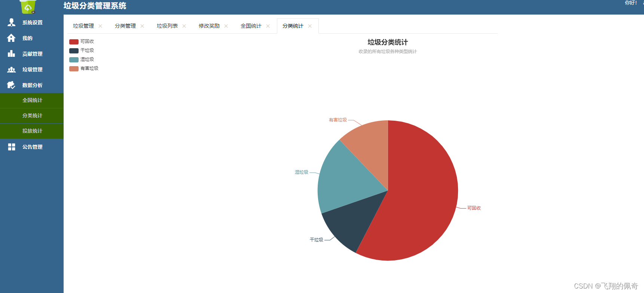Close the 垃圾管理 tab
644x293 pixels.
pyautogui.click(x=100, y=26)
